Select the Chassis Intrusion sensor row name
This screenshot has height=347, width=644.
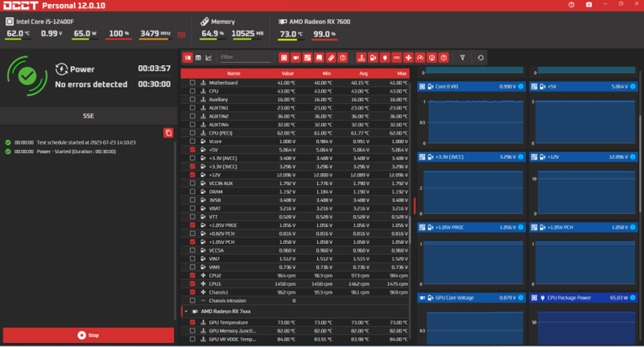tap(228, 300)
